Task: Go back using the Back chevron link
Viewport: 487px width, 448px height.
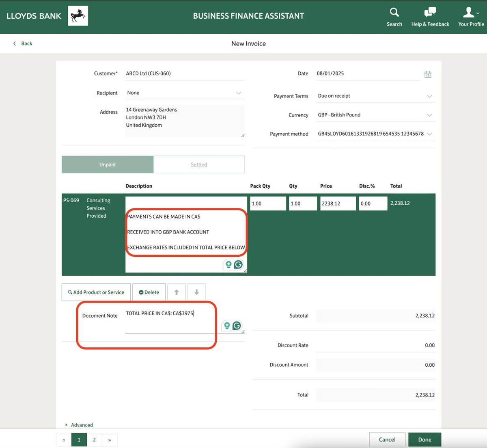Action: [23, 43]
